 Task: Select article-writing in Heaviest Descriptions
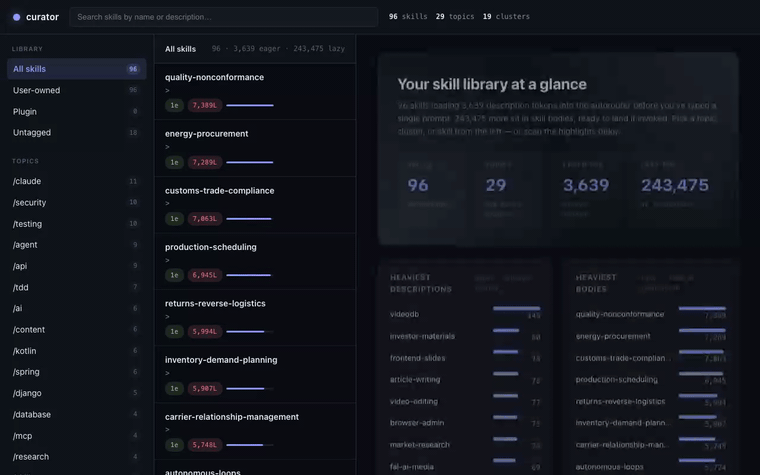click(465, 380)
